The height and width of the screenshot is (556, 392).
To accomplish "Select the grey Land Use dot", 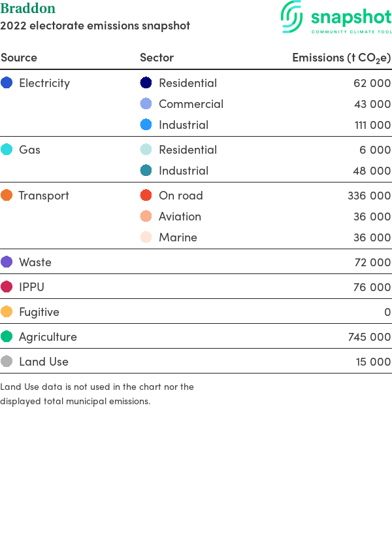I will click(x=7, y=361).
